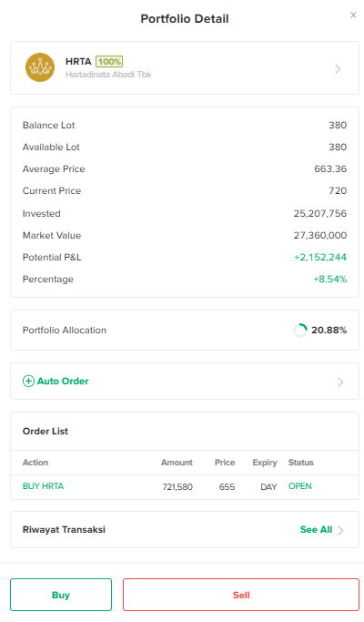Viewport: 364px width, 622px height.
Task: Open HRTA stock details chevron
Action: [x=338, y=69]
